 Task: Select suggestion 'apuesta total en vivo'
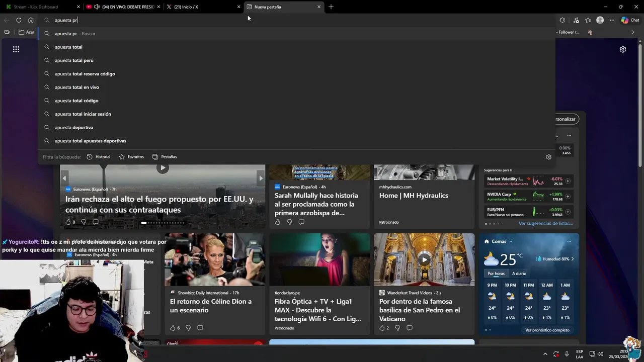click(297, 87)
